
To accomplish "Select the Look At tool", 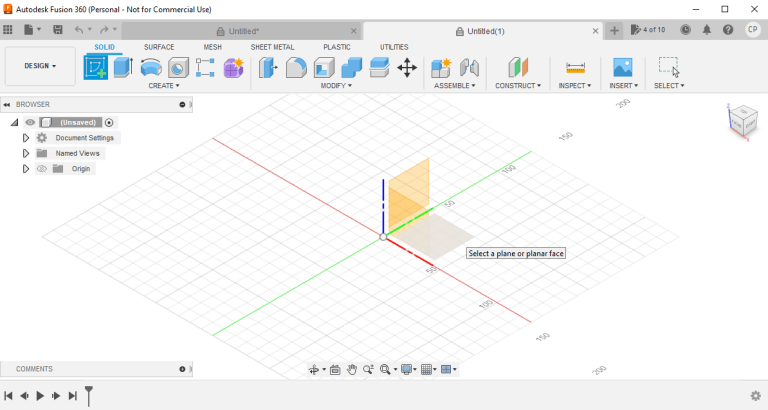I will (x=335, y=369).
